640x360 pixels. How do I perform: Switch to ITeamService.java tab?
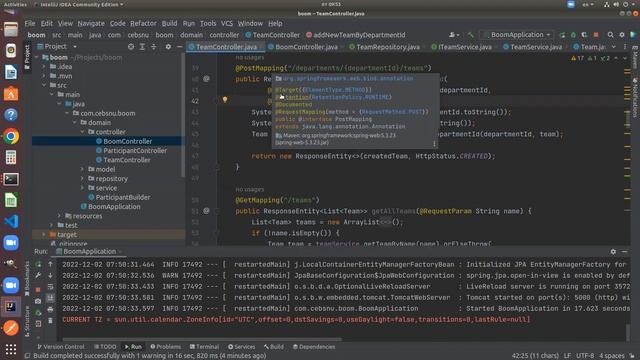pos(461,47)
